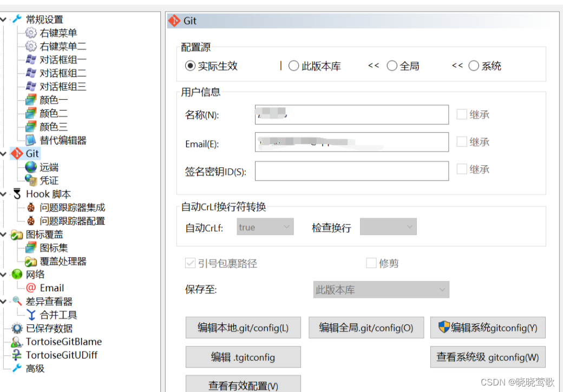Click the notebook icon for 替代编辑器
This screenshot has height=392, width=563.
click(31, 140)
